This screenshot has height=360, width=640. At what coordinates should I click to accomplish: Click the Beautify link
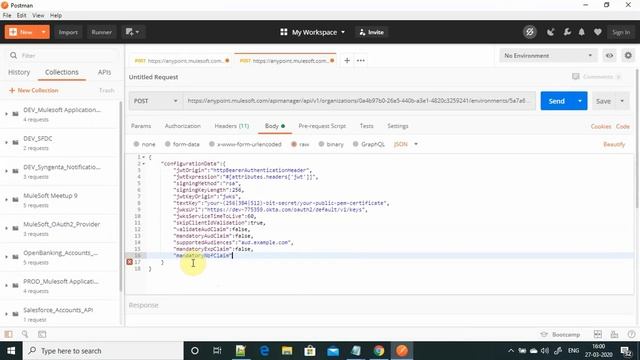[x=614, y=144]
